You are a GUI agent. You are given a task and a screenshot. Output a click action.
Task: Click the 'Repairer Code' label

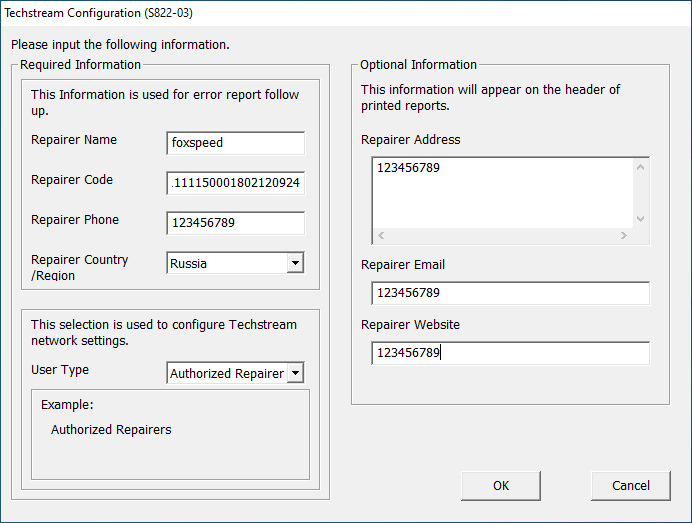coord(72,180)
